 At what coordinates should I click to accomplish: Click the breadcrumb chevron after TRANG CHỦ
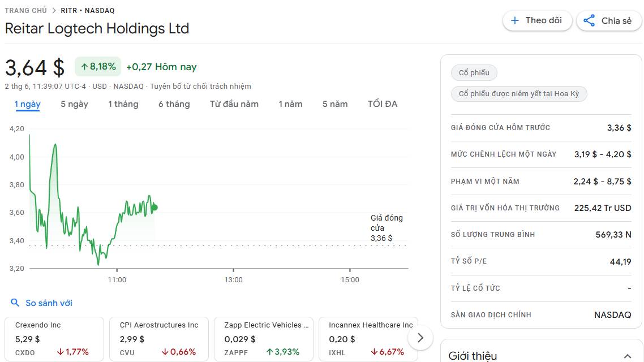(54, 11)
